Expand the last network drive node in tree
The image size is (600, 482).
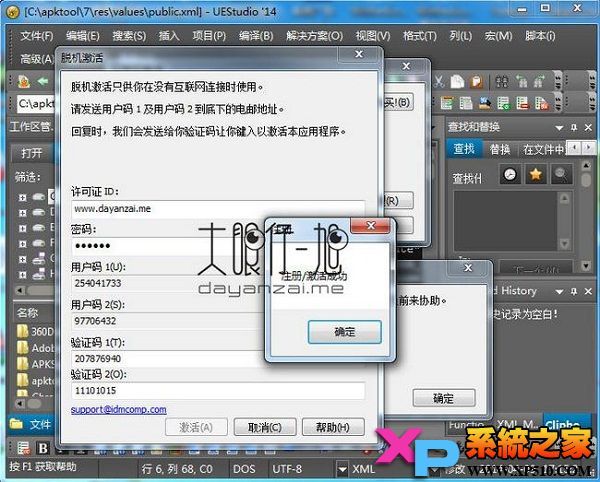coord(23,275)
